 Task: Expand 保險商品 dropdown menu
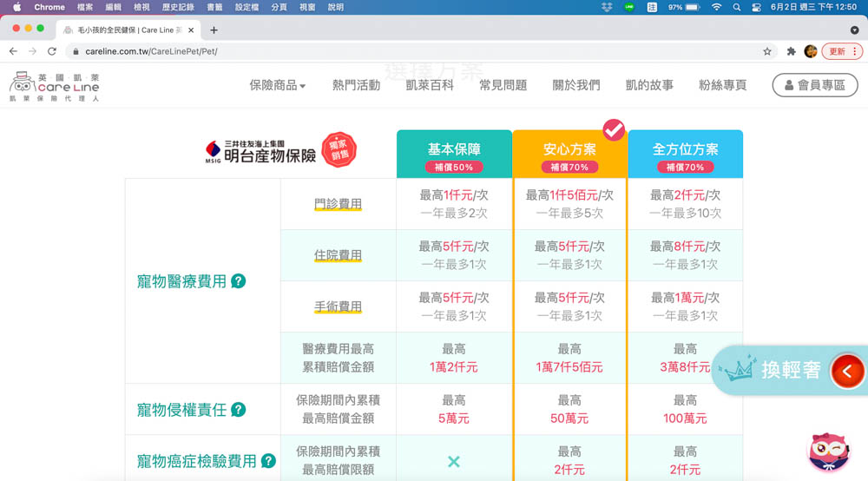(x=278, y=85)
